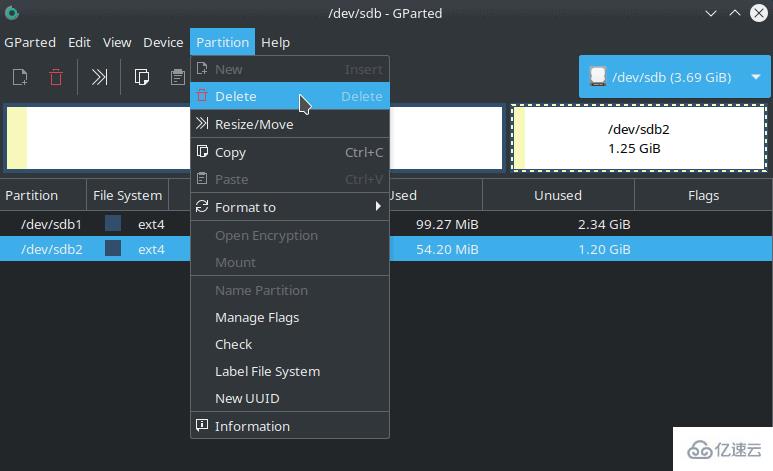Click the Copy partition toolbar icon
773x471 pixels.
tap(141, 77)
